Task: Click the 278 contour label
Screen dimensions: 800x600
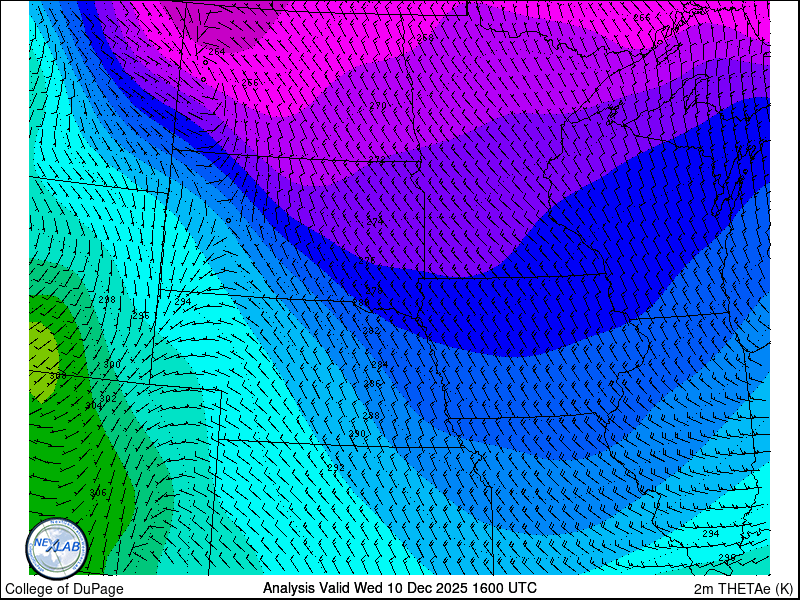Action: 374,290
